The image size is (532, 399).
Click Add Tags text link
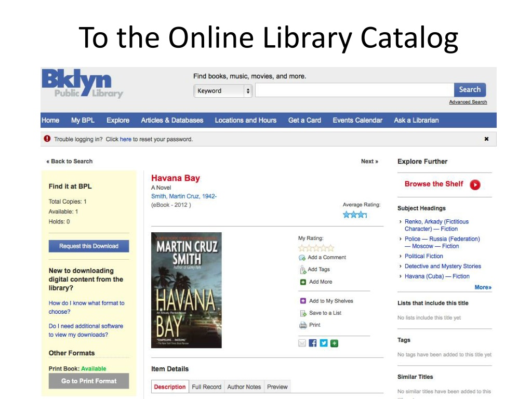pos(318,269)
